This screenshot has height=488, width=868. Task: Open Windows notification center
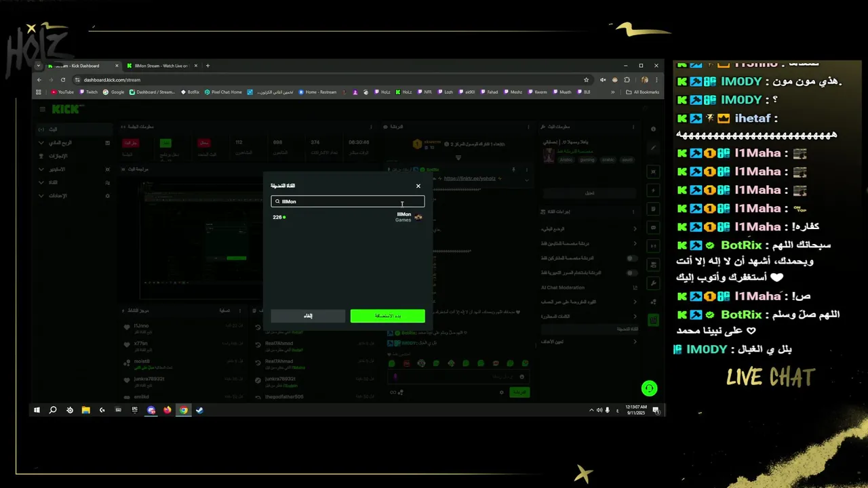coord(656,410)
